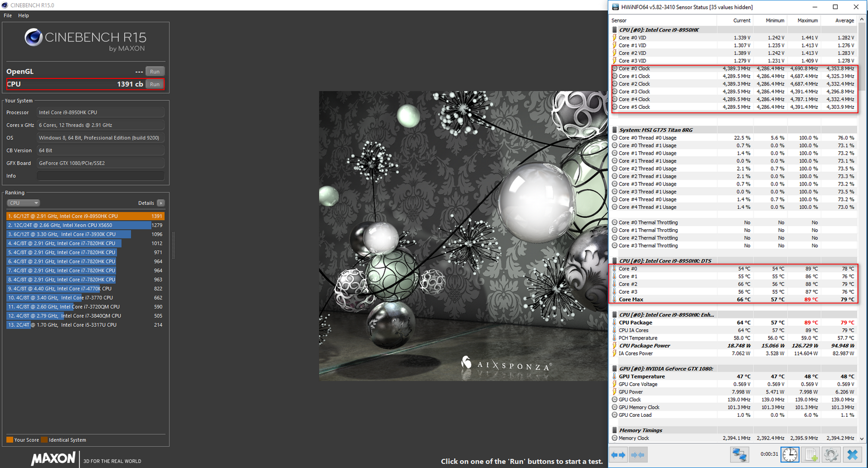Click the Your Score orange legend swatch
Viewport: 868px width, 468px height.
pyautogui.click(x=10, y=440)
